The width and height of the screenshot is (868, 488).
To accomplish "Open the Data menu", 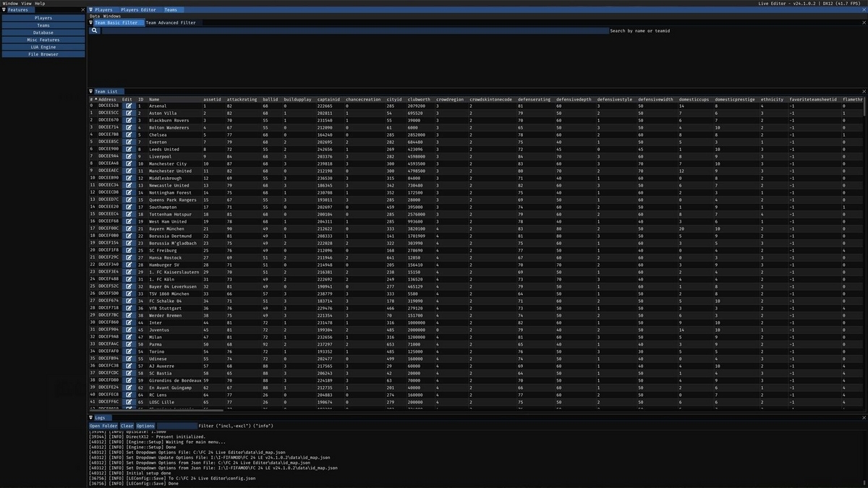I will (x=95, y=16).
